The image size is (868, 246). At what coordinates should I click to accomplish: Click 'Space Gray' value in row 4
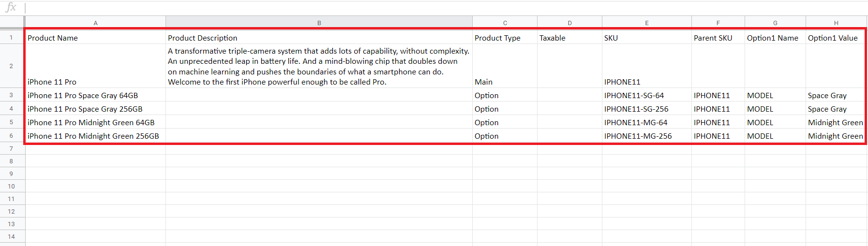(836, 109)
